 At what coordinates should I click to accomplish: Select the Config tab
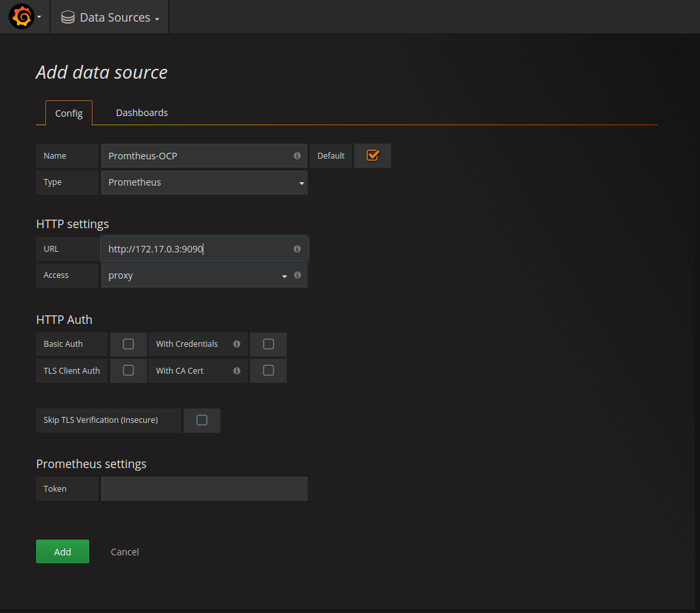69,113
